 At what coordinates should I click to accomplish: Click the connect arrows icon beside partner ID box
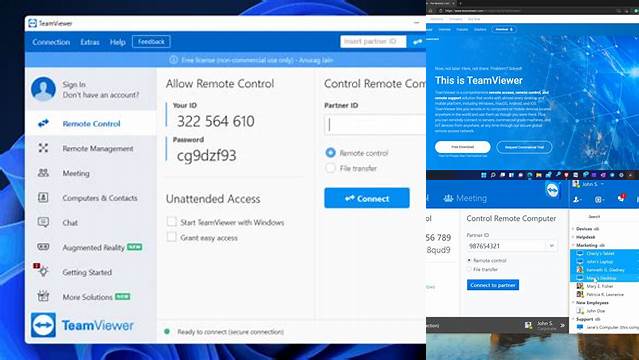(418, 42)
